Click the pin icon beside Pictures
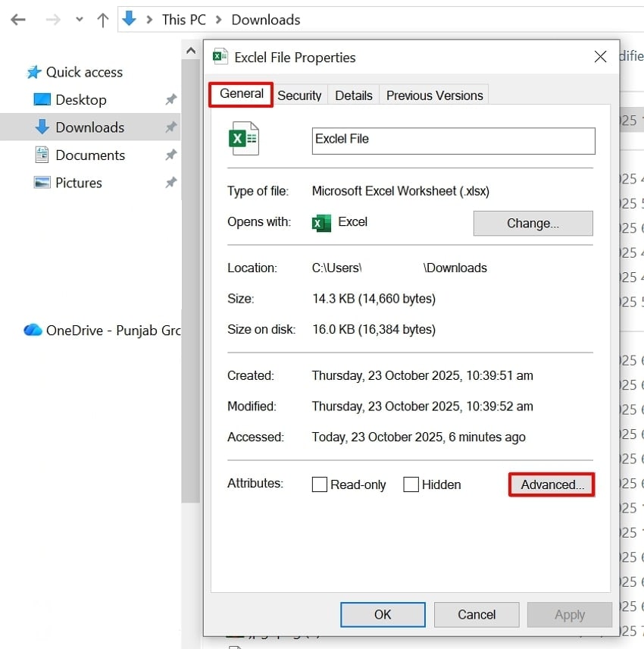 170,183
